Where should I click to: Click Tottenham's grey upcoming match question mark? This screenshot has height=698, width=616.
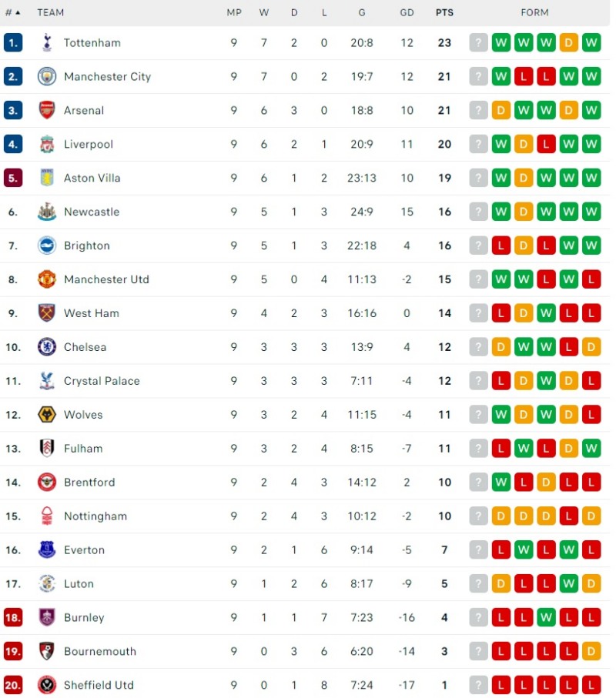click(x=479, y=42)
